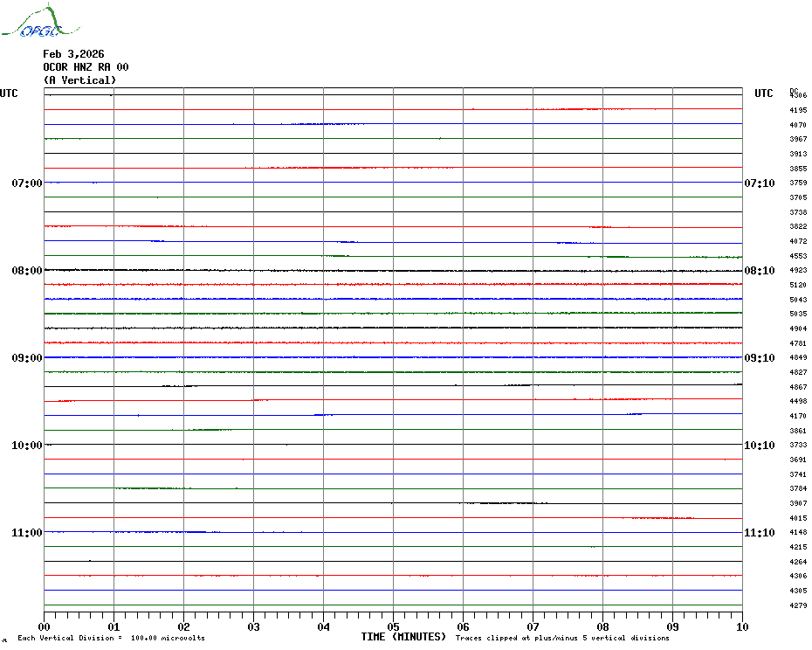Screen dimensions: 812x650
Task: Click the DC value '3913'
Action: tap(798, 154)
